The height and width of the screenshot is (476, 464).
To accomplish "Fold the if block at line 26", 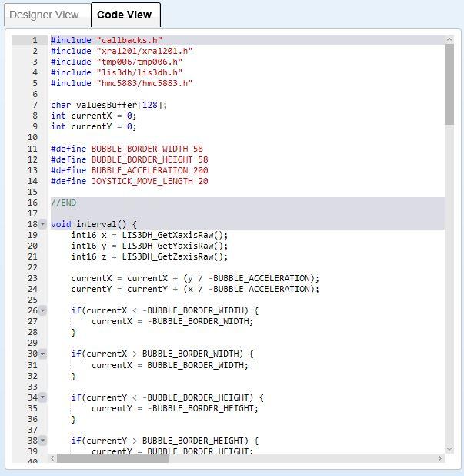I will 43,310.
